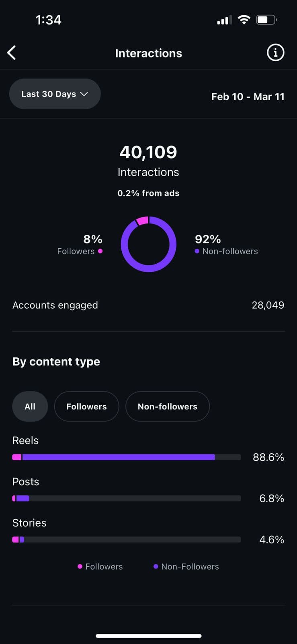Screen dimensions: 297x644
Task: Select the Followers filter pill
Action: point(86,407)
